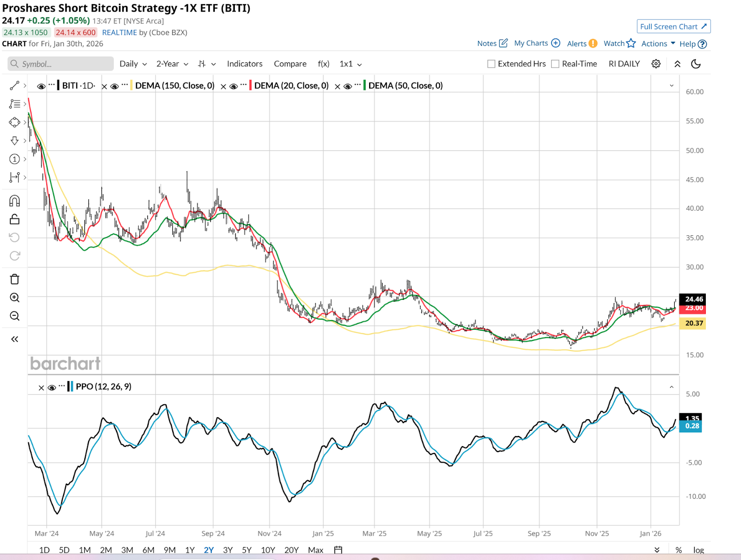Click the magnet snap mode icon
This screenshot has height=560, width=741.
14,201
